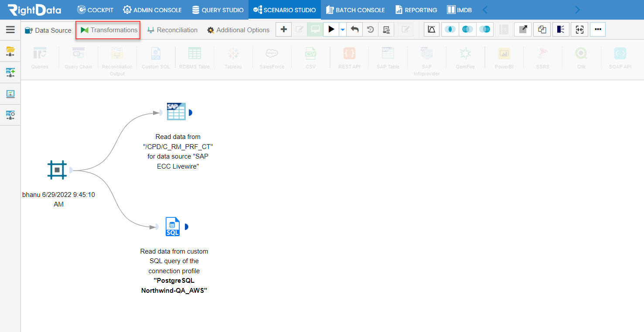Click the fit-to-screen collapse button
644x332 pixels.
tap(579, 30)
